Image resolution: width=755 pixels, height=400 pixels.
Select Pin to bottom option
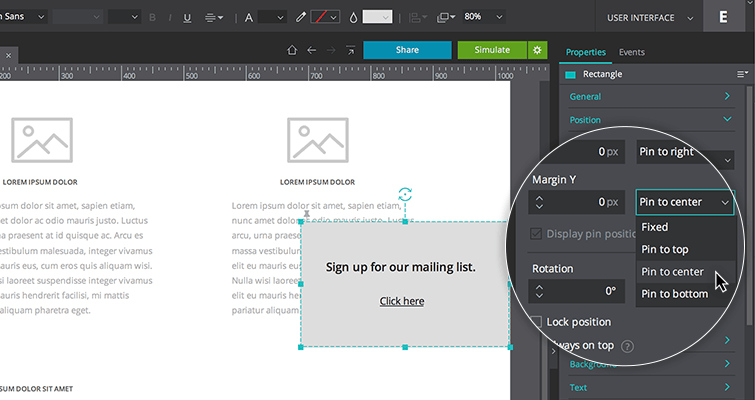coord(674,294)
